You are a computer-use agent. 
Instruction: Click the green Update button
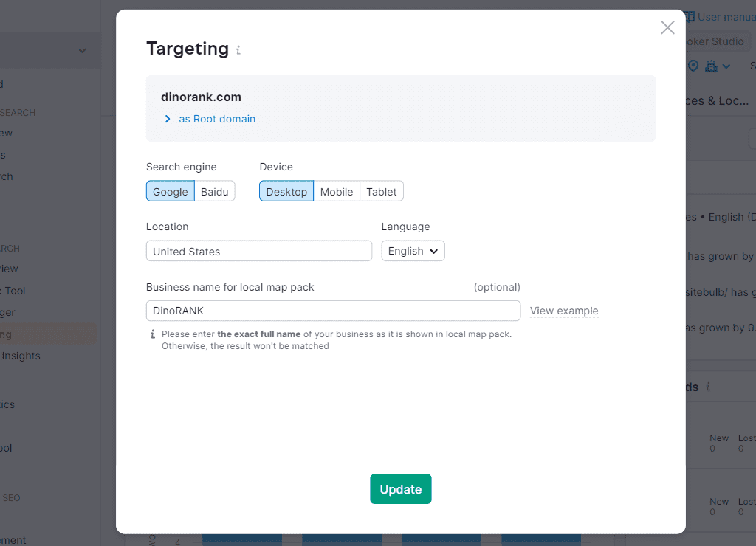(x=401, y=489)
